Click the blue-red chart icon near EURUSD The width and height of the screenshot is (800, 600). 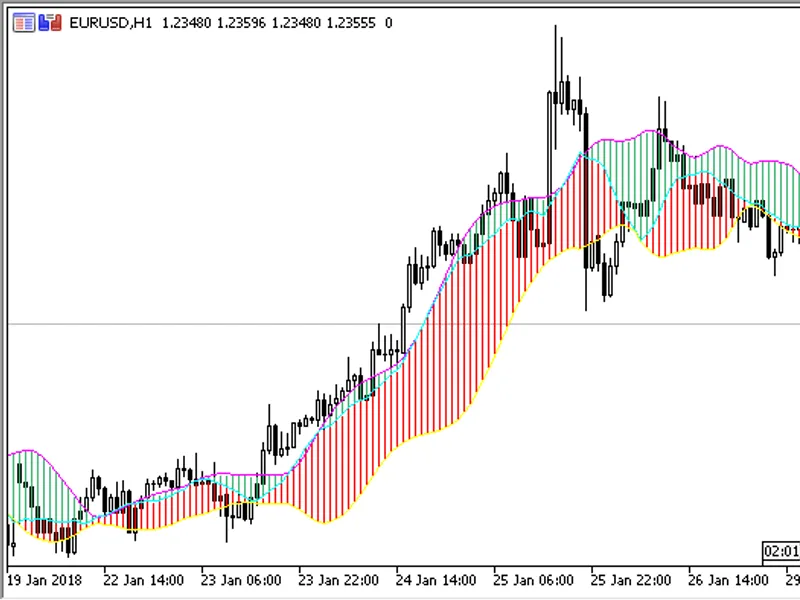coord(50,23)
